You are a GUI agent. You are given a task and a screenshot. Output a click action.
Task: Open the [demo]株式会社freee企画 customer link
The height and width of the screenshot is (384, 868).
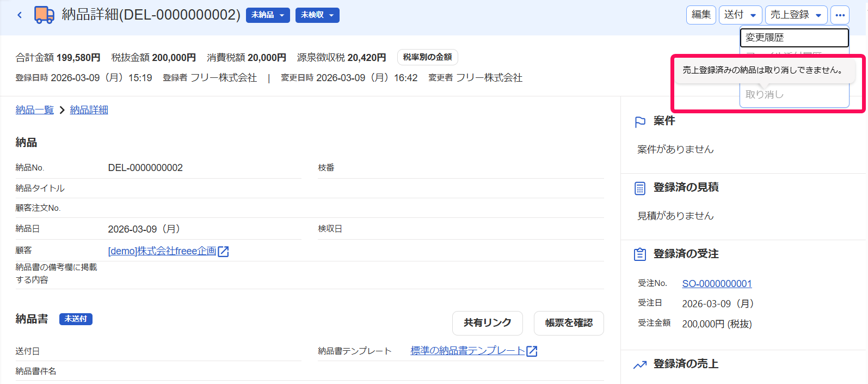(x=162, y=251)
